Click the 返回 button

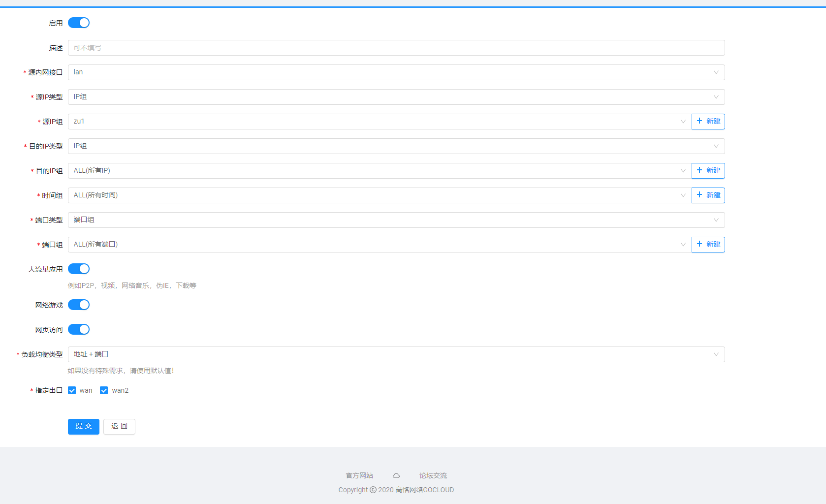[119, 426]
